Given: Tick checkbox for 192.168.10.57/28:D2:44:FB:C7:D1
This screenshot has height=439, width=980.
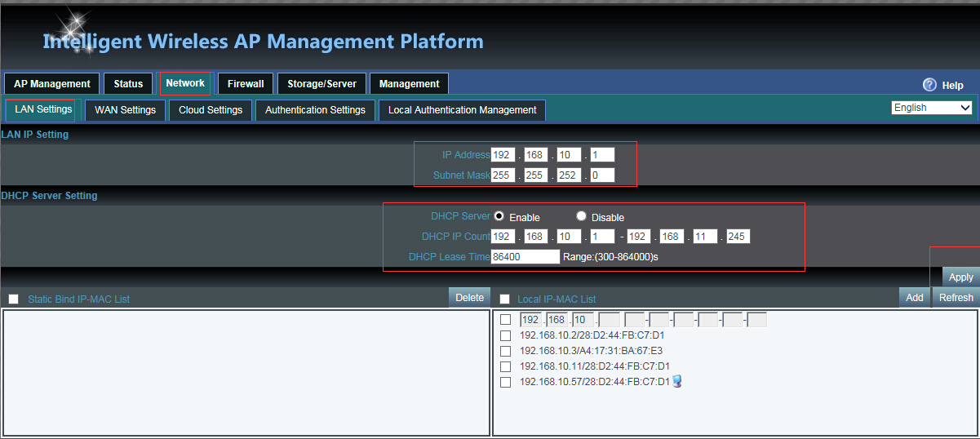Looking at the screenshot, I should tap(506, 382).
